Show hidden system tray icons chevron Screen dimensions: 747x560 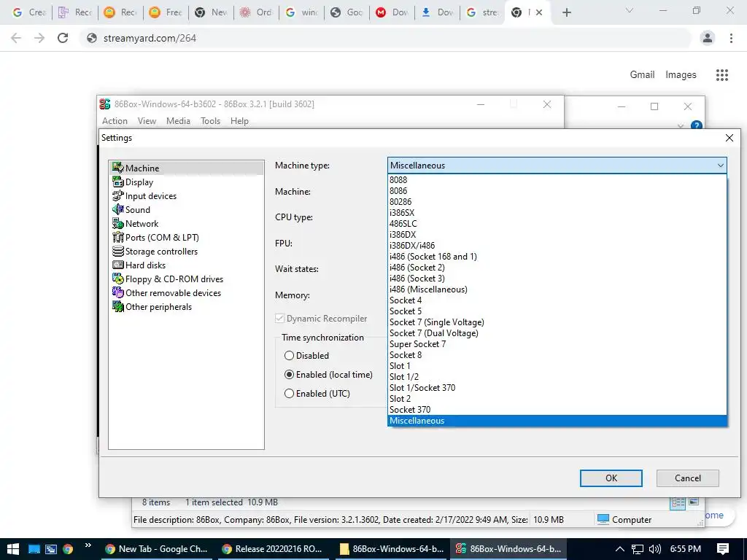tap(620, 549)
